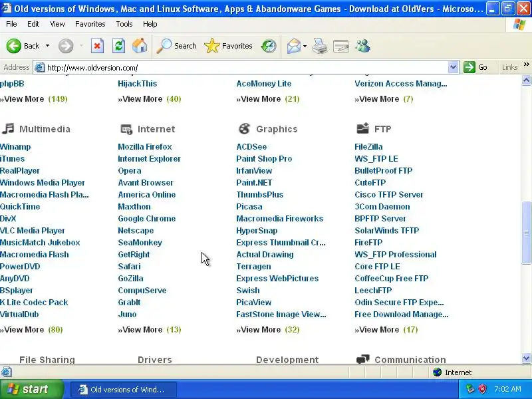Open the VLC Media Player link
Viewport: 532px width, 399px height.
click(x=33, y=231)
